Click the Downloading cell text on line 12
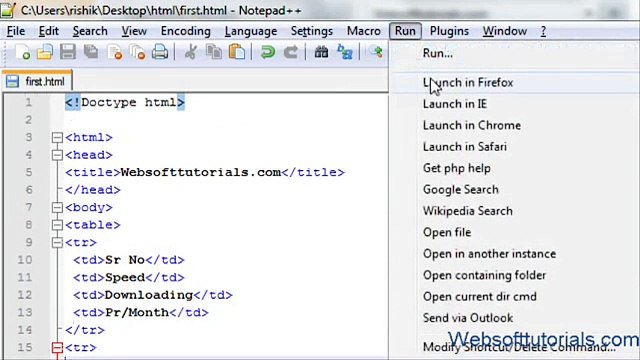Image resolution: width=640 pixels, height=360 pixels. (149, 295)
